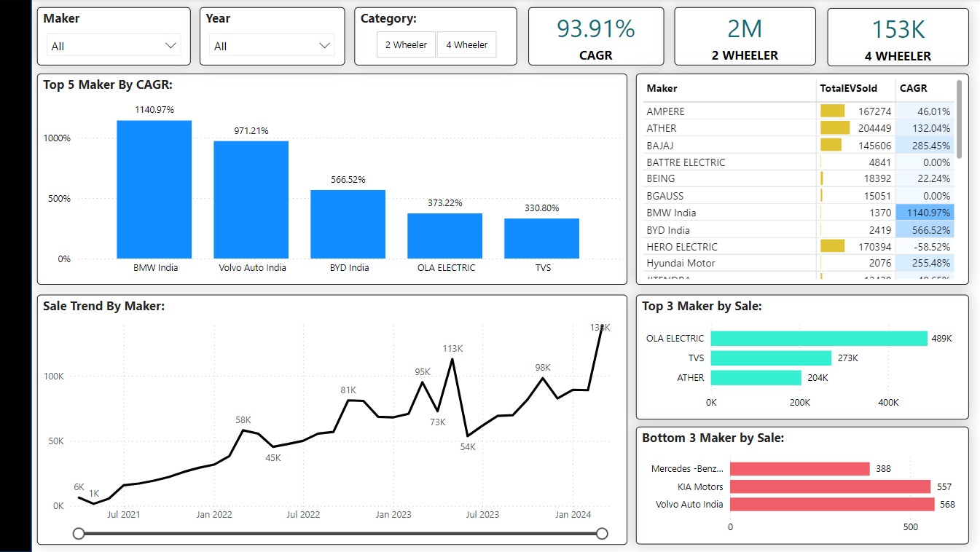Click the right handle of date range slider
This screenshot has height=552, width=980.
click(602, 534)
